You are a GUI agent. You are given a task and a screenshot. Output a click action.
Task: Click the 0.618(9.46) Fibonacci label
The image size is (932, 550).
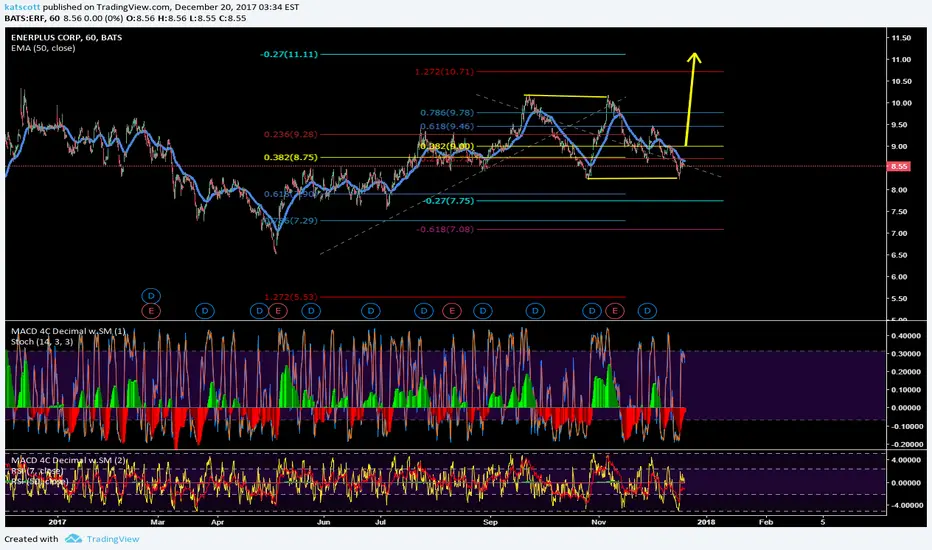click(x=447, y=126)
